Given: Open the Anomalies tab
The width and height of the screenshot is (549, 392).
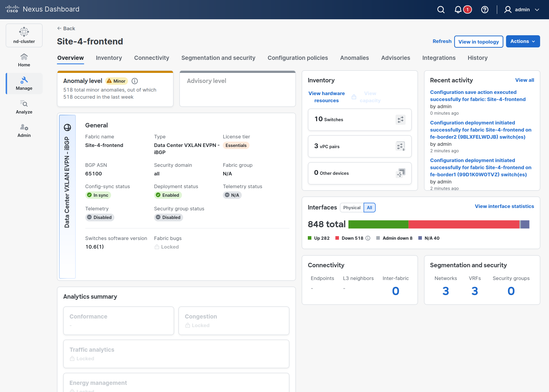Looking at the screenshot, I should click(x=354, y=58).
